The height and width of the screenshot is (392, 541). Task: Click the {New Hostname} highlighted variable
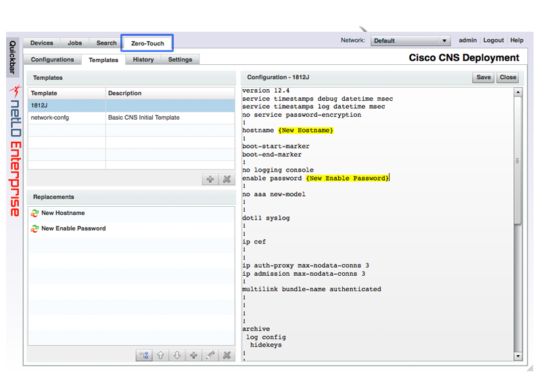[x=306, y=130]
